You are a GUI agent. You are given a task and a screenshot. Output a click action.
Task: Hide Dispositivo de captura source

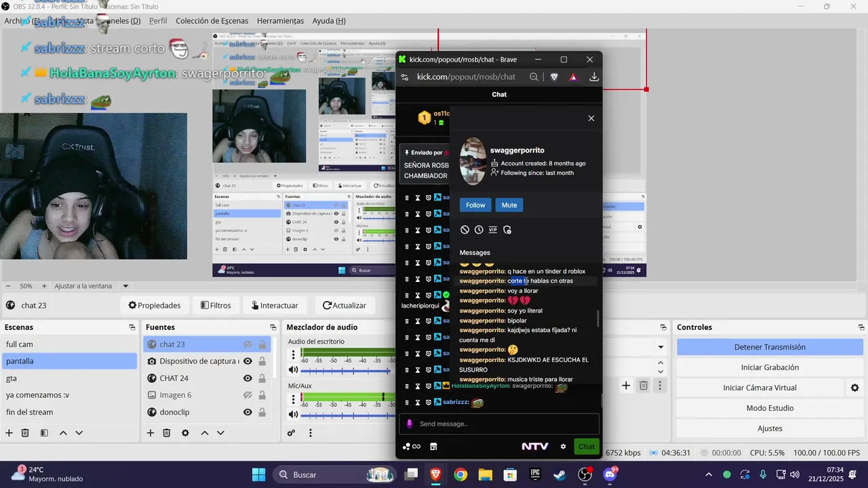(248, 361)
